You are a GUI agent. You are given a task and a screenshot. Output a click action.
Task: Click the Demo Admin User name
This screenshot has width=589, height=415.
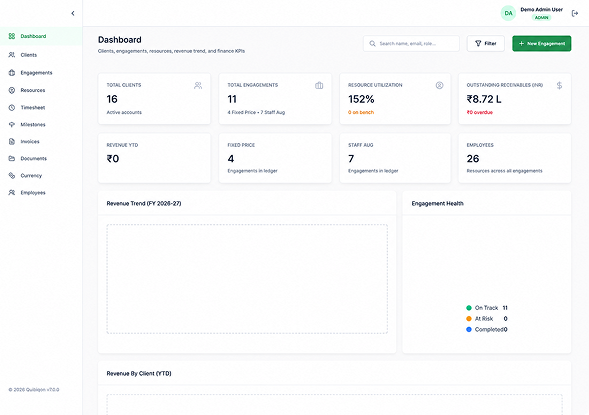pos(541,9)
